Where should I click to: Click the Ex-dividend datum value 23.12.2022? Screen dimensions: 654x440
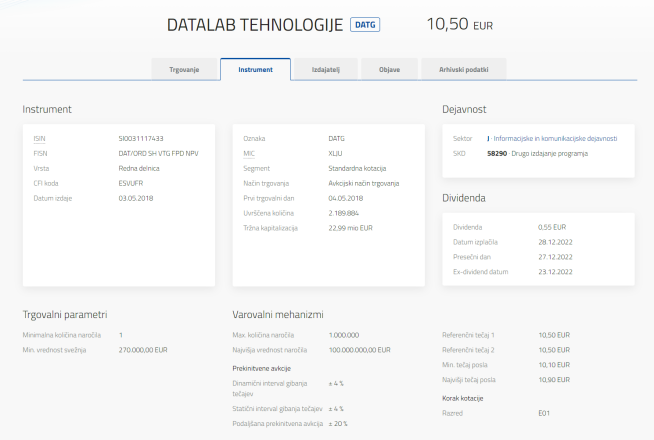(555, 272)
